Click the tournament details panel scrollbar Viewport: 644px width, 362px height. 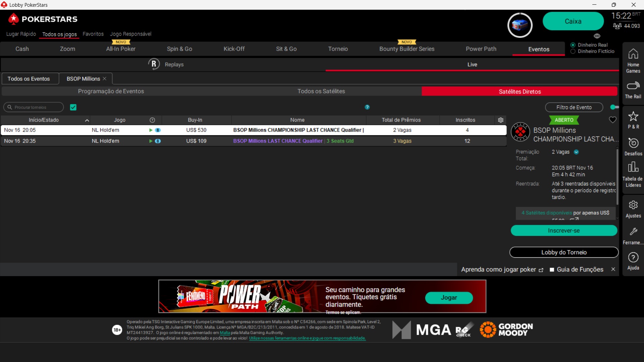click(x=617, y=177)
